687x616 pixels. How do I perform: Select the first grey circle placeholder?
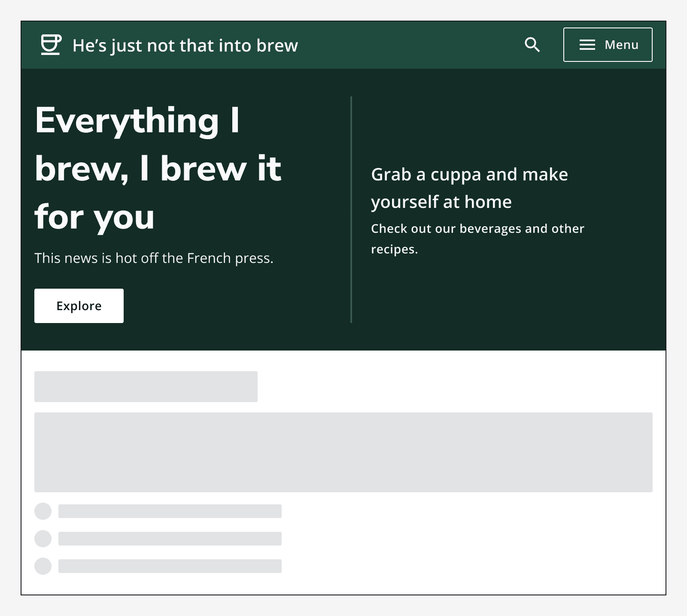pyautogui.click(x=43, y=511)
